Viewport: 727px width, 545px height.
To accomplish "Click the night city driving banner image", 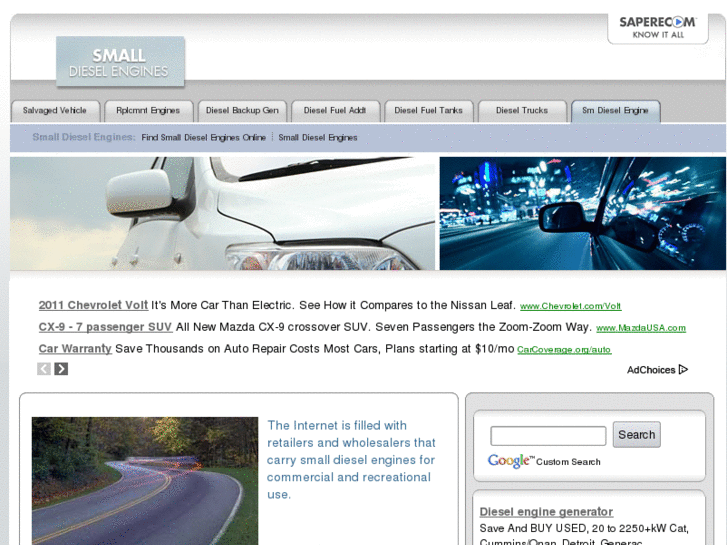I will pos(583,213).
